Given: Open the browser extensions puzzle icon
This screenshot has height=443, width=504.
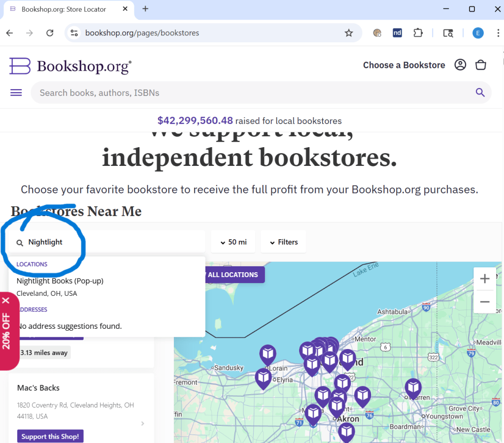Looking at the screenshot, I should point(418,33).
